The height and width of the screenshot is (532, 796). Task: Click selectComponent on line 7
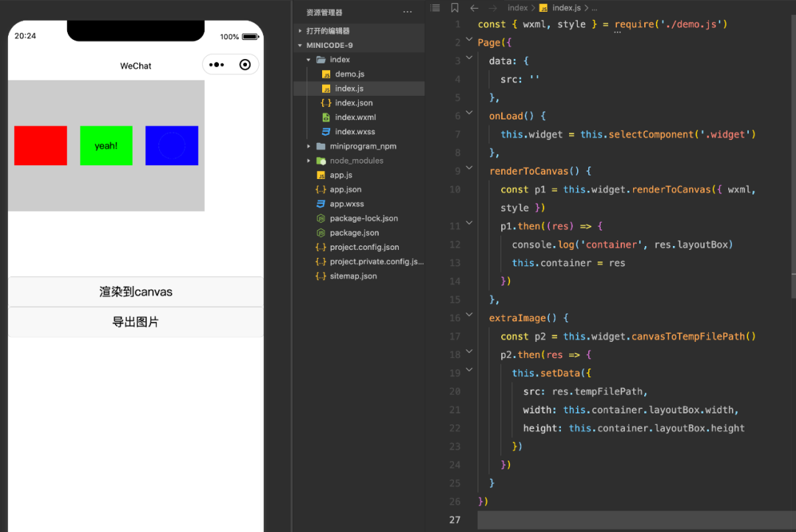click(x=651, y=135)
